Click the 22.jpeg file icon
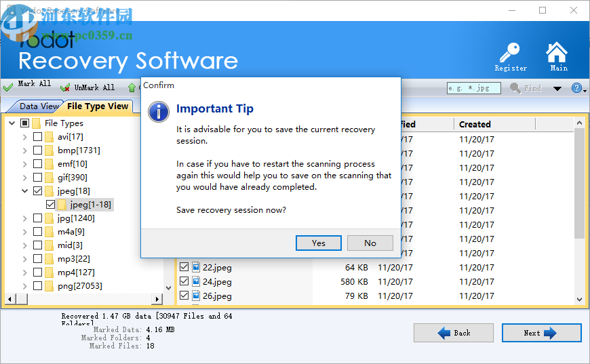The height and width of the screenshot is (364, 590). point(196,267)
